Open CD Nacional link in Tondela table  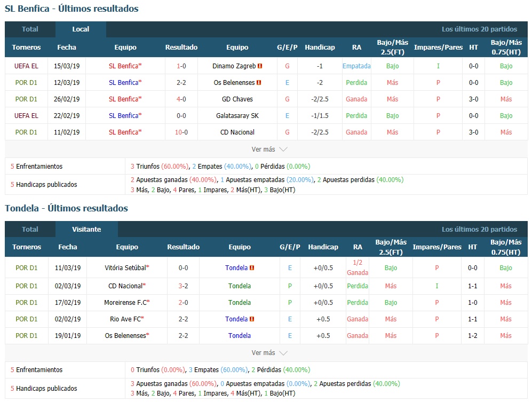(x=127, y=286)
